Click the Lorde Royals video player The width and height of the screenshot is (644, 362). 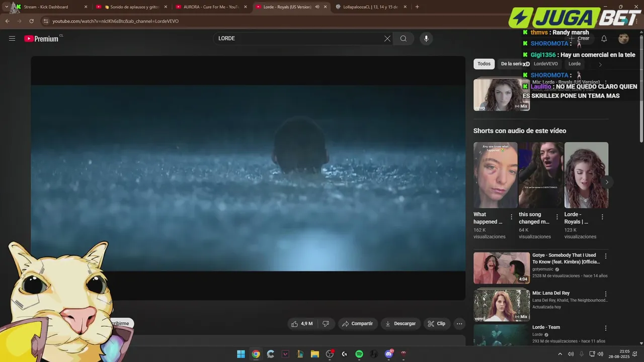click(248, 178)
